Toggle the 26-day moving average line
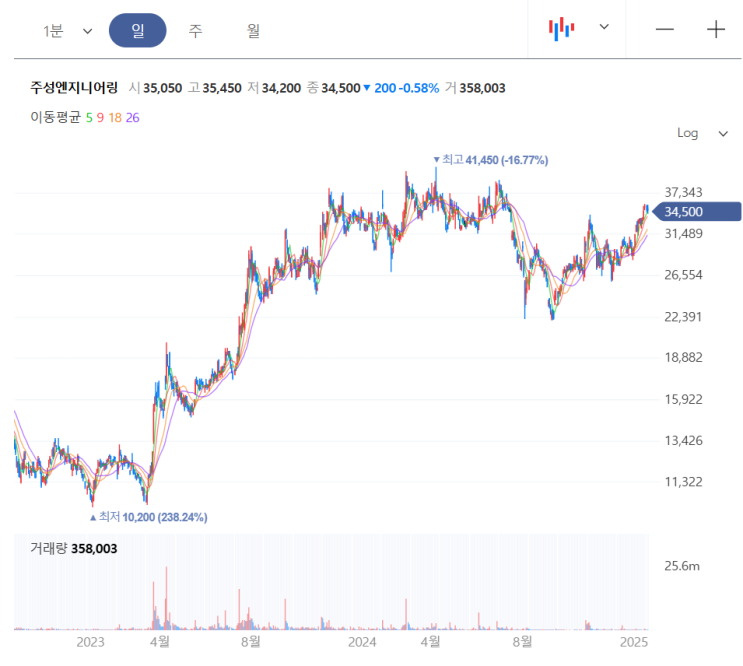743x666 pixels. point(133,118)
